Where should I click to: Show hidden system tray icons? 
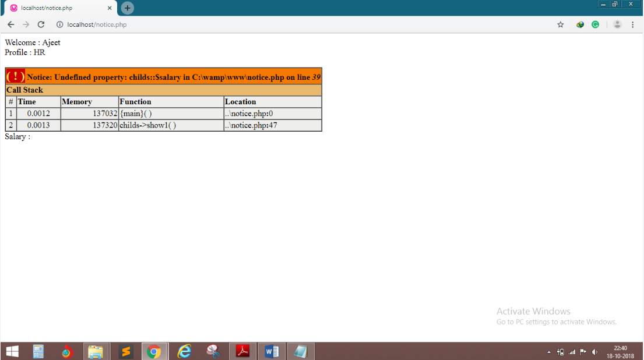pos(549,352)
